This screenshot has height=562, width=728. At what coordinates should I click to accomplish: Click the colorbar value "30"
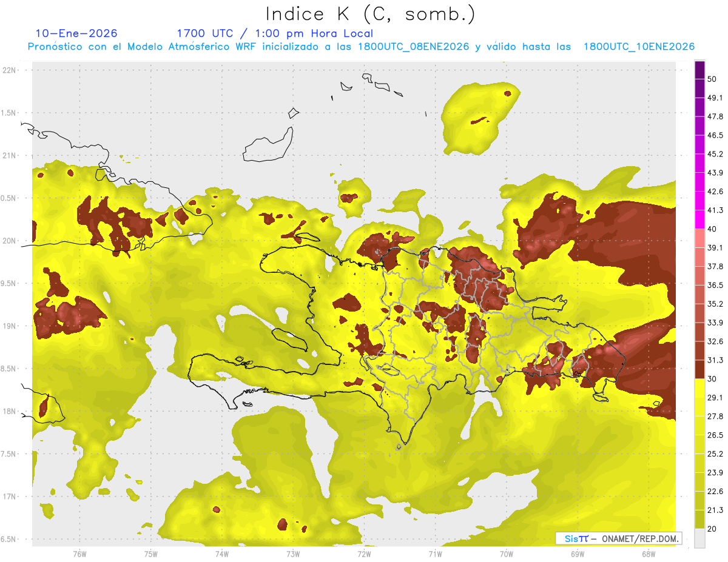[x=712, y=379]
